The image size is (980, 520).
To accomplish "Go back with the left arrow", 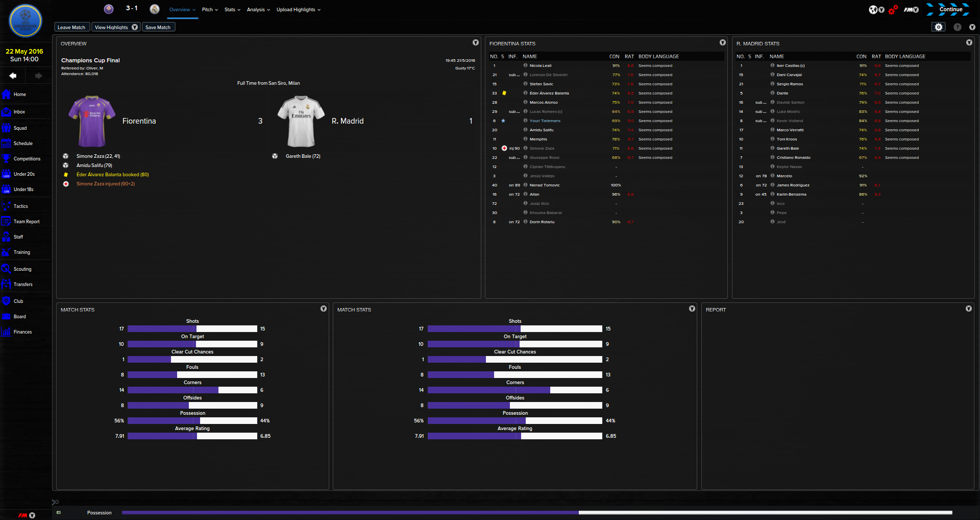I will coord(13,76).
